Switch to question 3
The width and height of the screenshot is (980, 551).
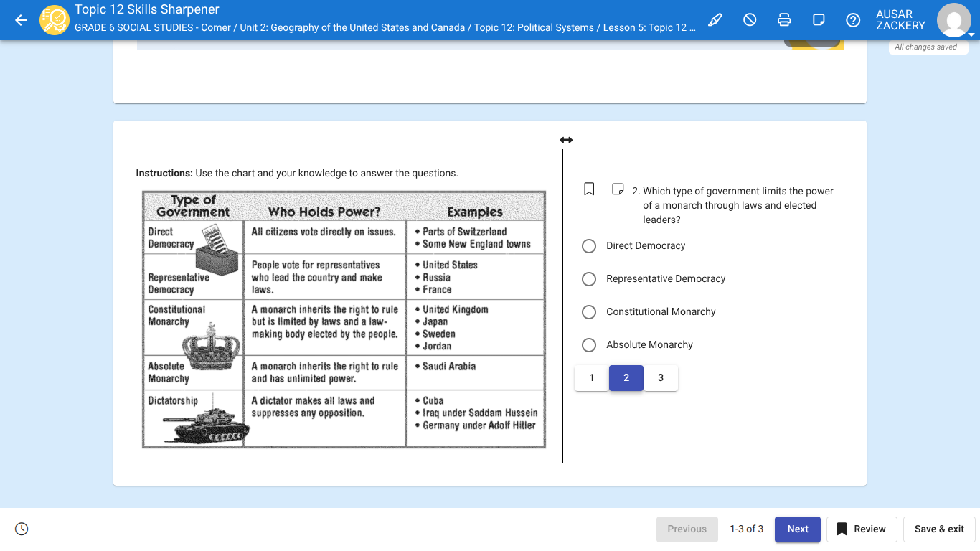point(660,377)
